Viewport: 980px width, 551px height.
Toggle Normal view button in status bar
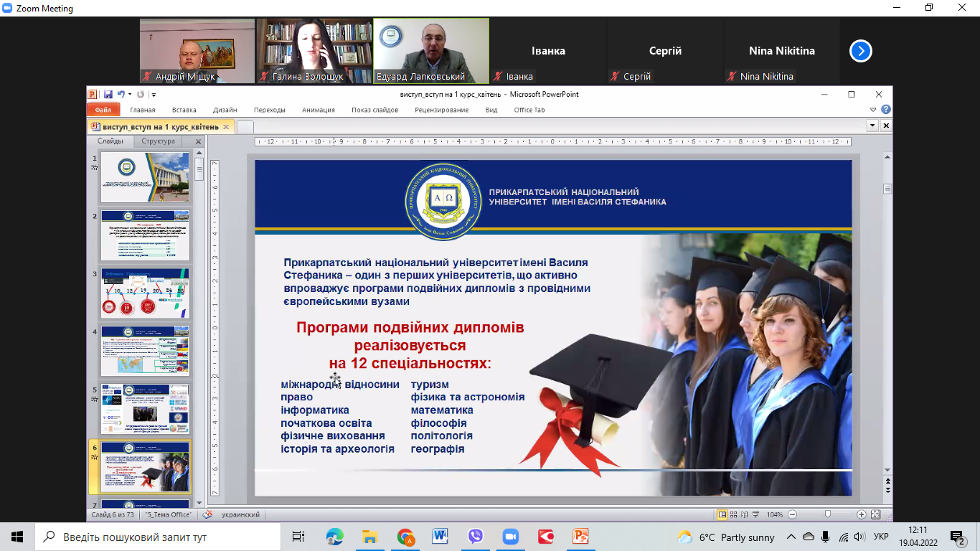click(722, 515)
